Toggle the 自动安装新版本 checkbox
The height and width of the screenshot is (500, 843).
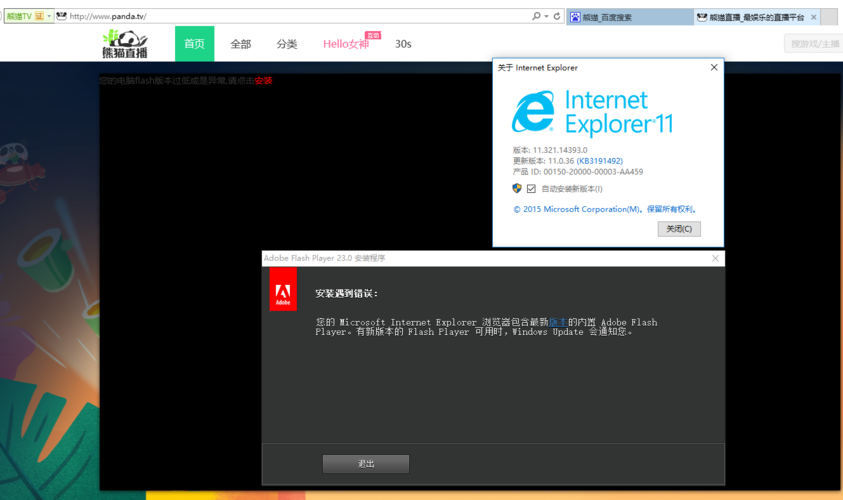[x=531, y=189]
